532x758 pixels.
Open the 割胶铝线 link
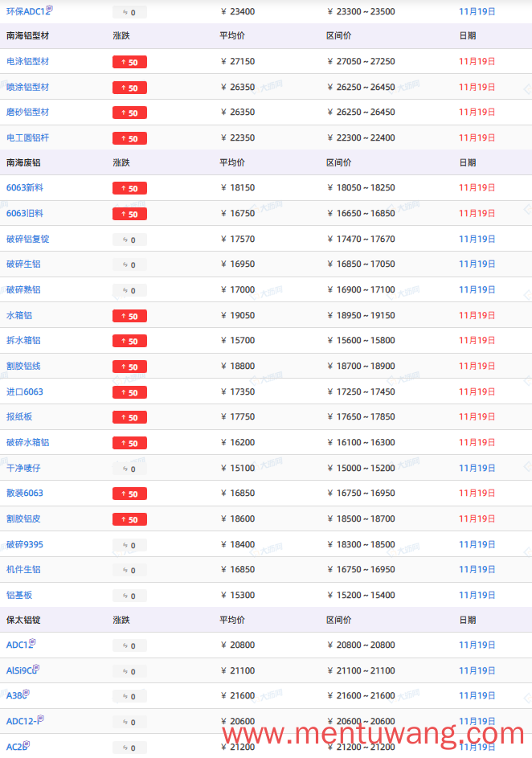23,366
